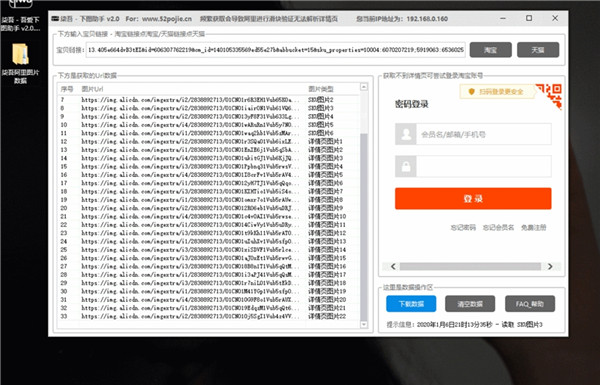Click the blue 下载数据 button
The height and width of the screenshot is (385, 600).
click(411, 303)
